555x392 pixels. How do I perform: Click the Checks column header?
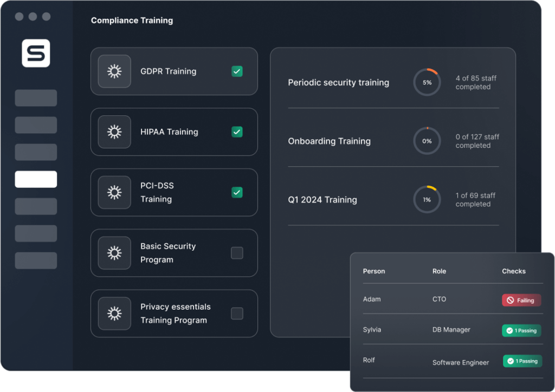[514, 271]
